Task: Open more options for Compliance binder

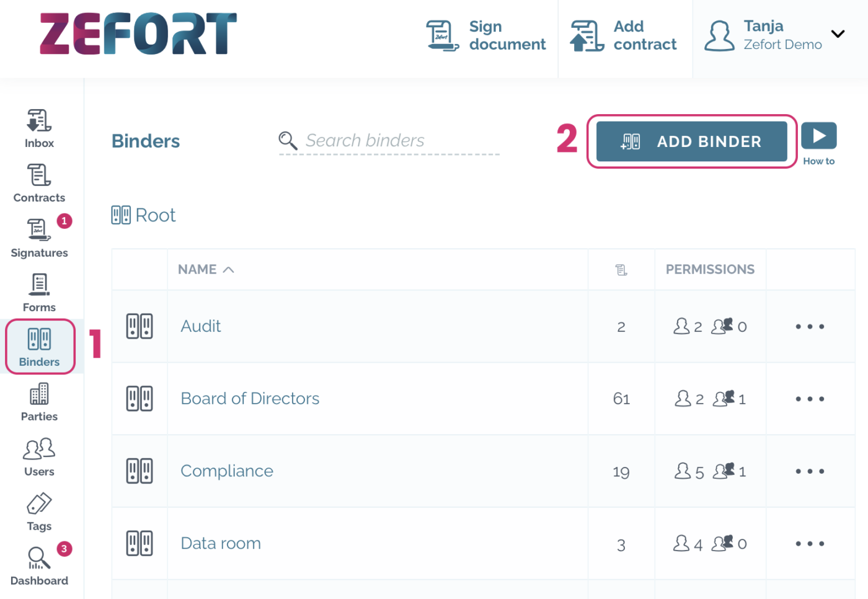Action: coord(810,471)
